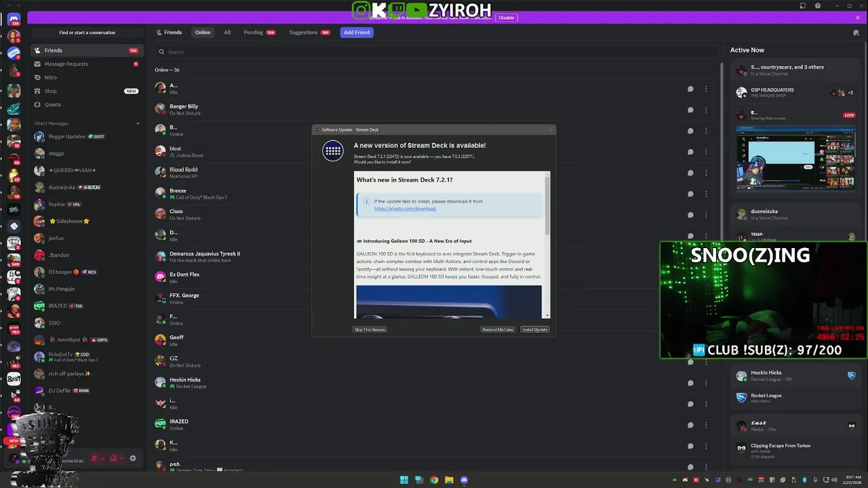Image resolution: width=868 pixels, height=488 pixels.
Task: Open more options for Heckin Hicks
Action: tap(706, 383)
